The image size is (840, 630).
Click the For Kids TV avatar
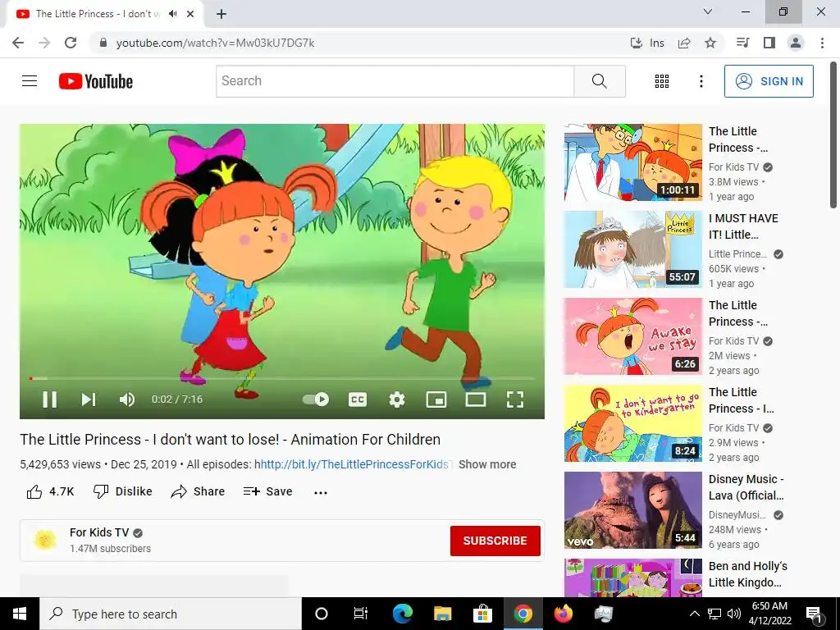[45, 540]
